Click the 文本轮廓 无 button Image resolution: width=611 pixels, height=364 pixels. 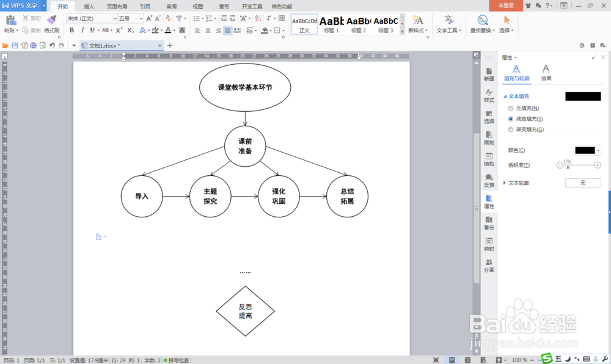pos(583,183)
